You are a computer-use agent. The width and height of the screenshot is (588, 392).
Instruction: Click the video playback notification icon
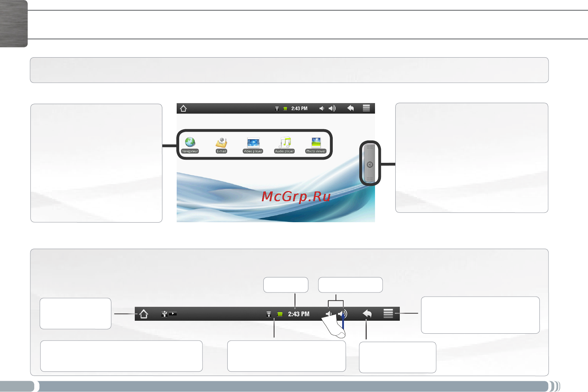pyautogui.click(x=173, y=314)
